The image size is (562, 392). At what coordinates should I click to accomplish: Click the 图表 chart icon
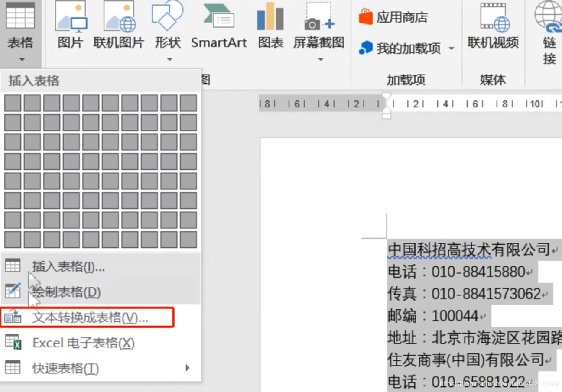tap(270, 16)
